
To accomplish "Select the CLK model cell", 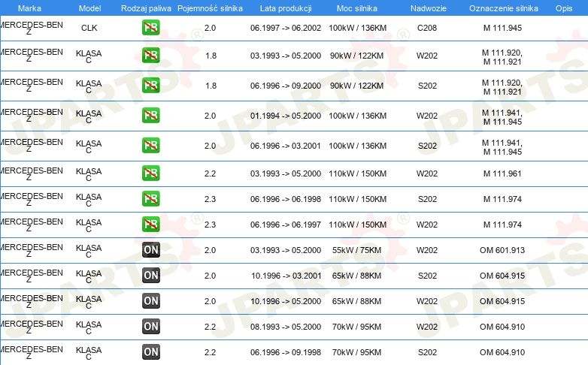I will tap(89, 28).
